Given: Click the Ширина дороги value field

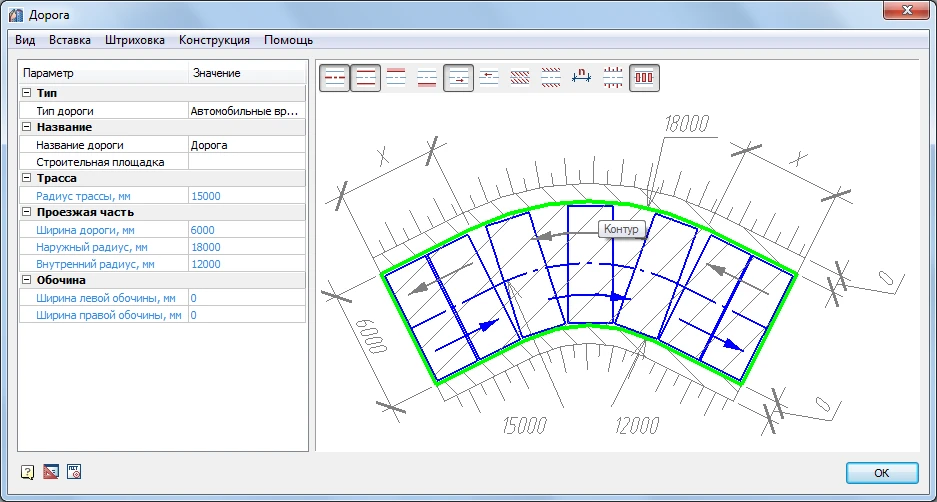Looking at the screenshot, I should point(245,230).
